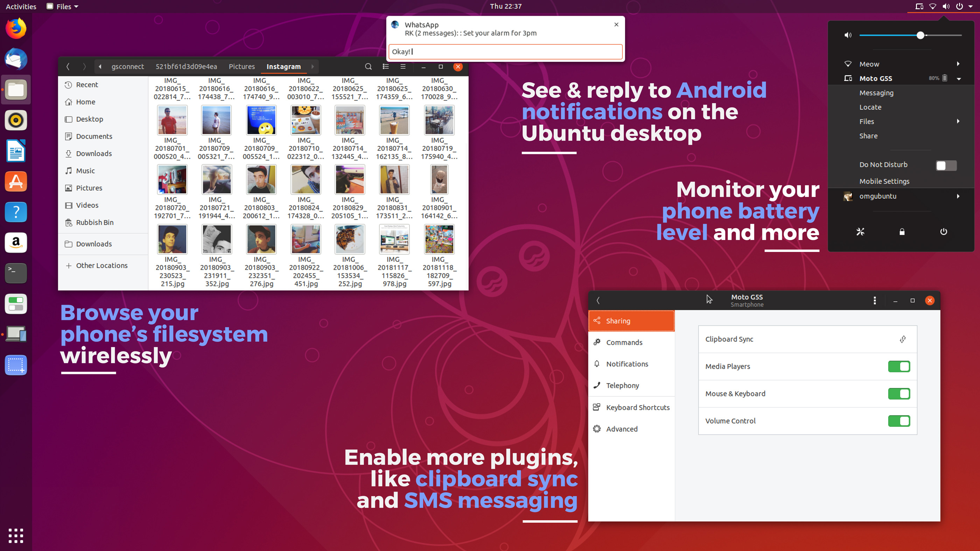980x551 pixels.
Task: Click the Mobile Settings option in GSConnect
Action: [x=884, y=181]
